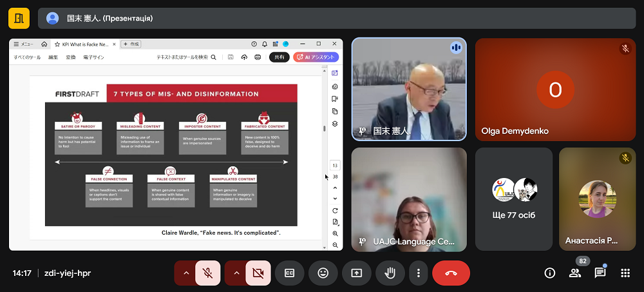This screenshot has width=644, height=292.
Task: Open the 'Ще 77 осіб' participants tile
Action: click(514, 199)
